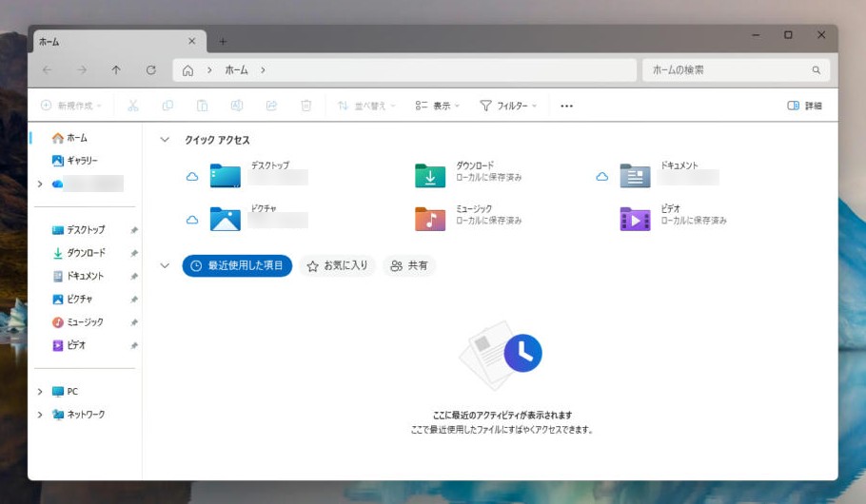Expand the ネットワーク tree node

[40, 415]
